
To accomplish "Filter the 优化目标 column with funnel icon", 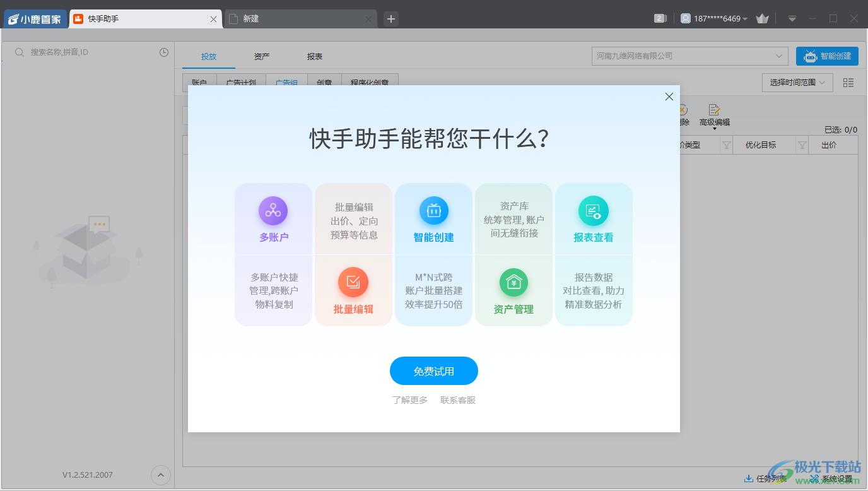I will (x=802, y=145).
